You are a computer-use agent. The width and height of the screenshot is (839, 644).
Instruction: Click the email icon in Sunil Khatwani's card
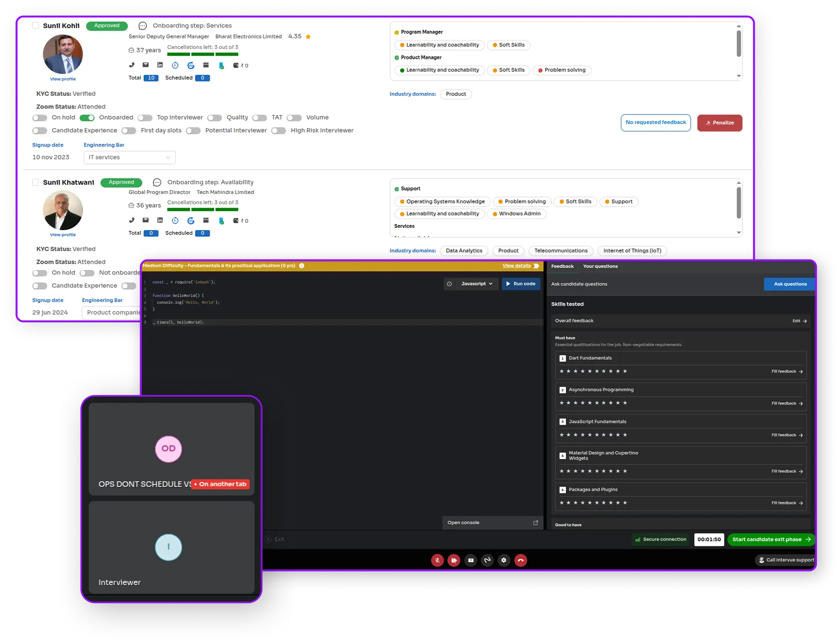[145, 221]
